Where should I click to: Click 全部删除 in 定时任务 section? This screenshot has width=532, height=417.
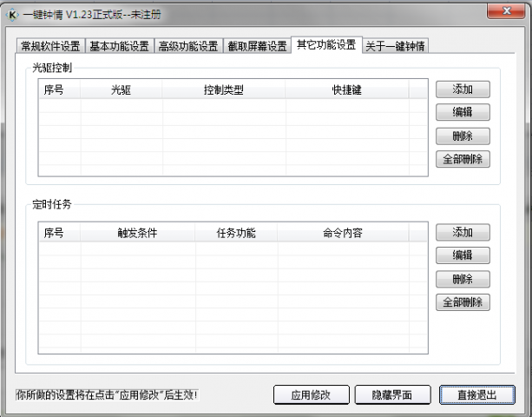(463, 302)
